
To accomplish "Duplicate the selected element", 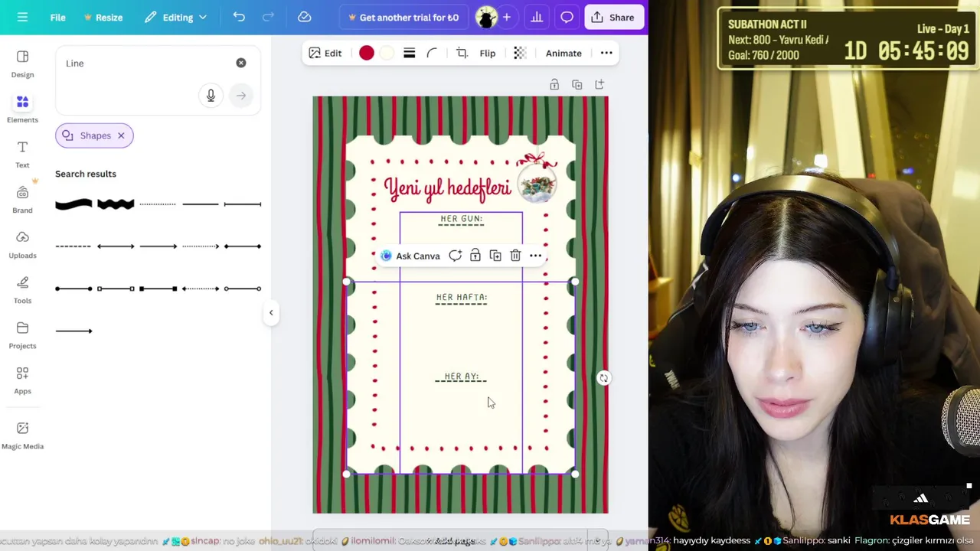I will click(x=495, y=256).
